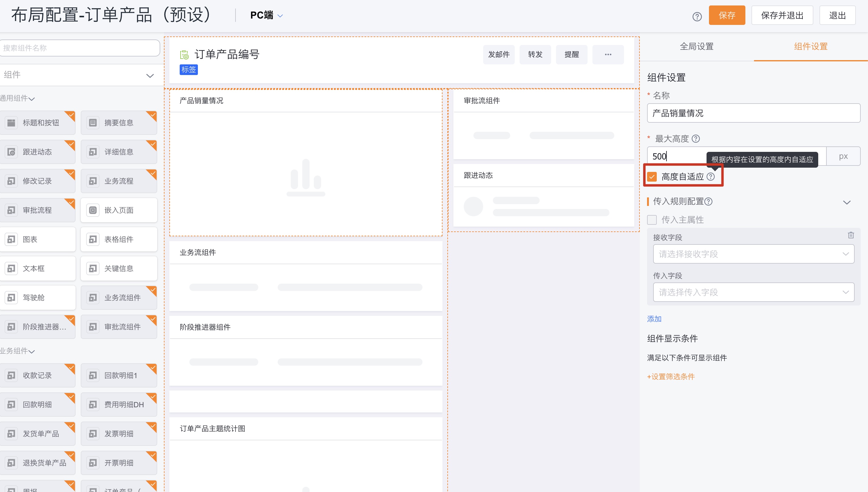868x492 pixels.
Task: Click the 传入规则配置 help icon
Action: tap(708, 201)
